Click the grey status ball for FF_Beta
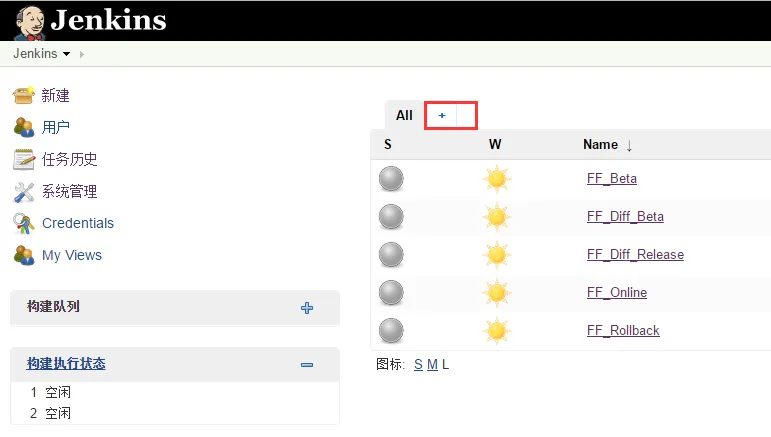771x437 pixels. click(x=391, y=179)
